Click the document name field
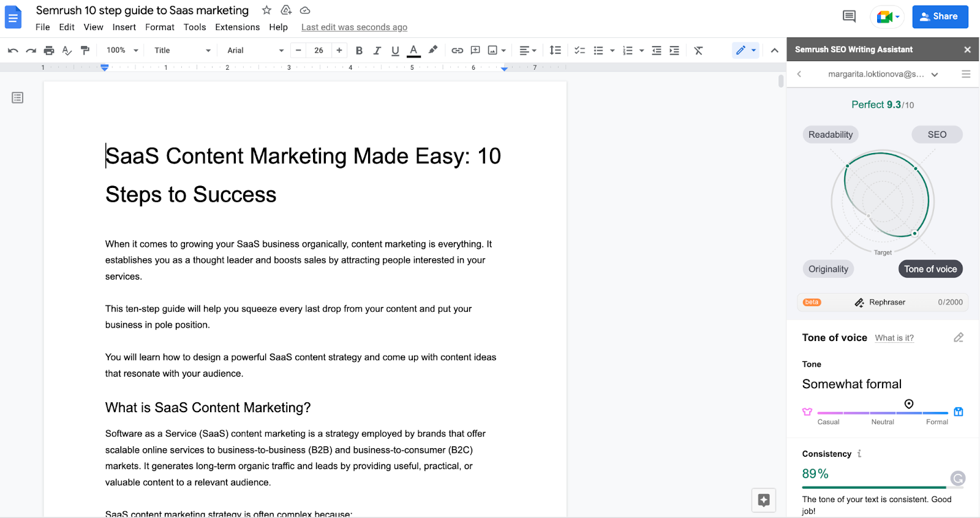 (x=142, y=10)
